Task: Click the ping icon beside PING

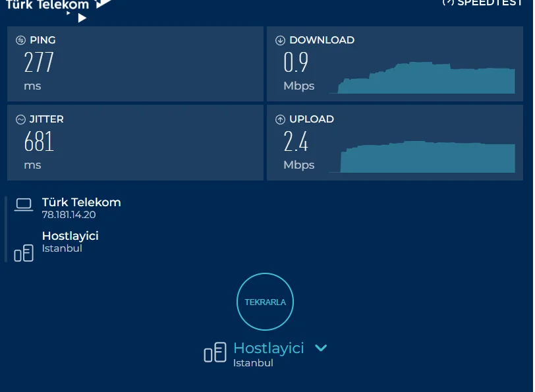Action: 21,40
